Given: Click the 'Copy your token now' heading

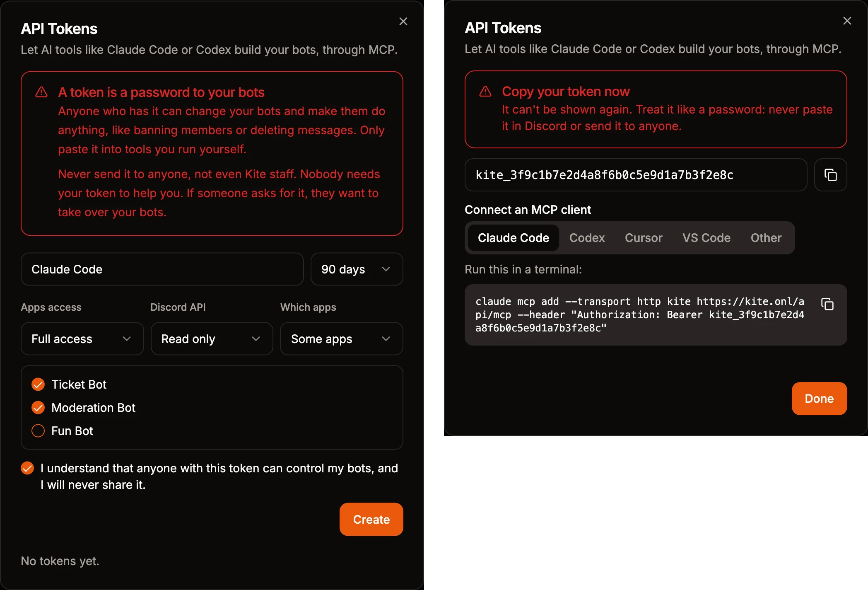Looking at the screenshot, I should [566, 91].
